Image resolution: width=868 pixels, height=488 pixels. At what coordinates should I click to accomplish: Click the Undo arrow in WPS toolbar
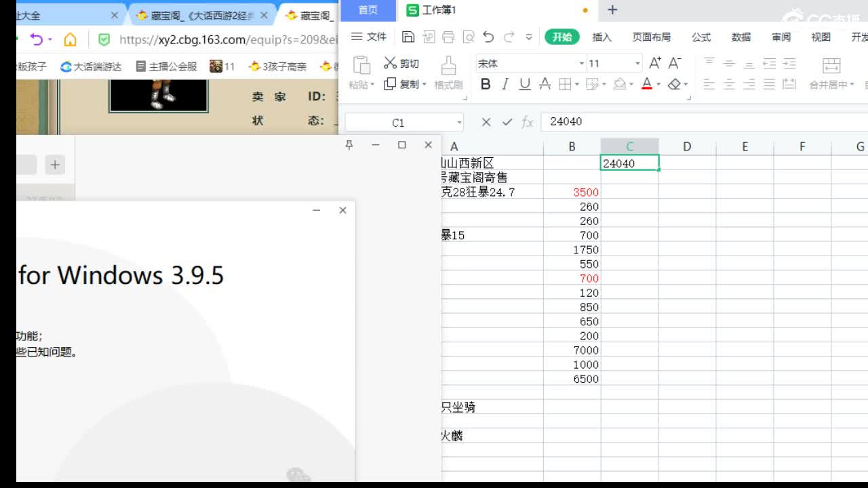tap(488, 37)
